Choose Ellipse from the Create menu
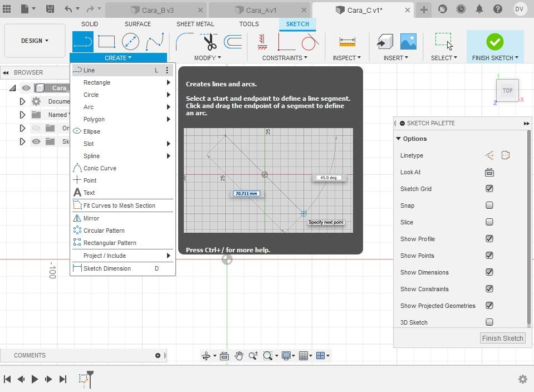The height and width of the screenshot is (392, 534). pos(123,131)
